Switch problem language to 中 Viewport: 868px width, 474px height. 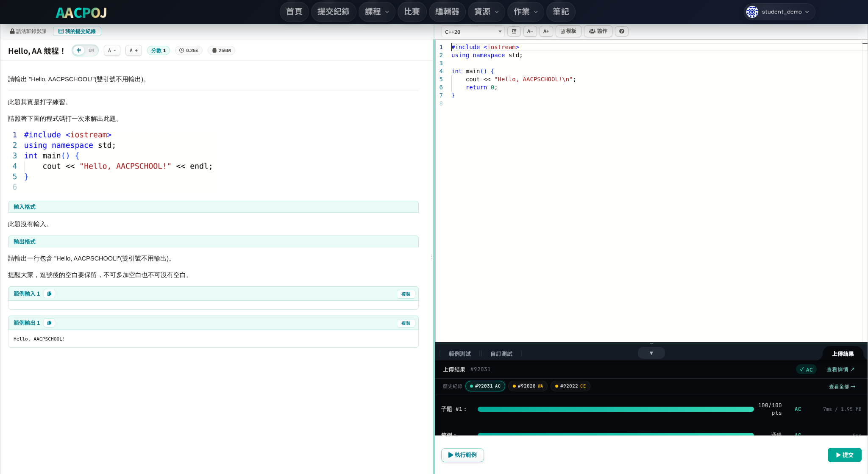(79, 50)
